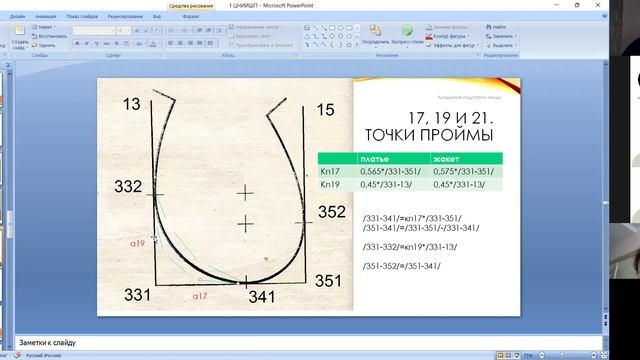Open the Макет layout dropdown
This screenshot has width=640, height=360.
(x=44, y=27)
